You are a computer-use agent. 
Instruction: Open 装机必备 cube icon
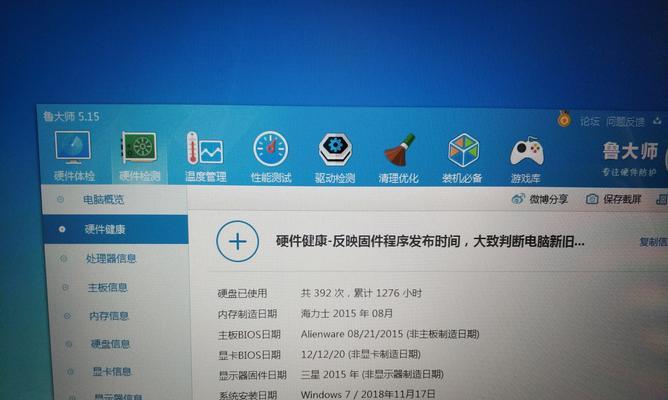coord(463,150)
